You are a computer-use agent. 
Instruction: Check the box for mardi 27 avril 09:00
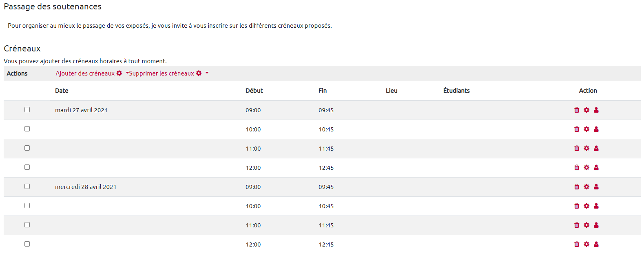pos(27,110)
